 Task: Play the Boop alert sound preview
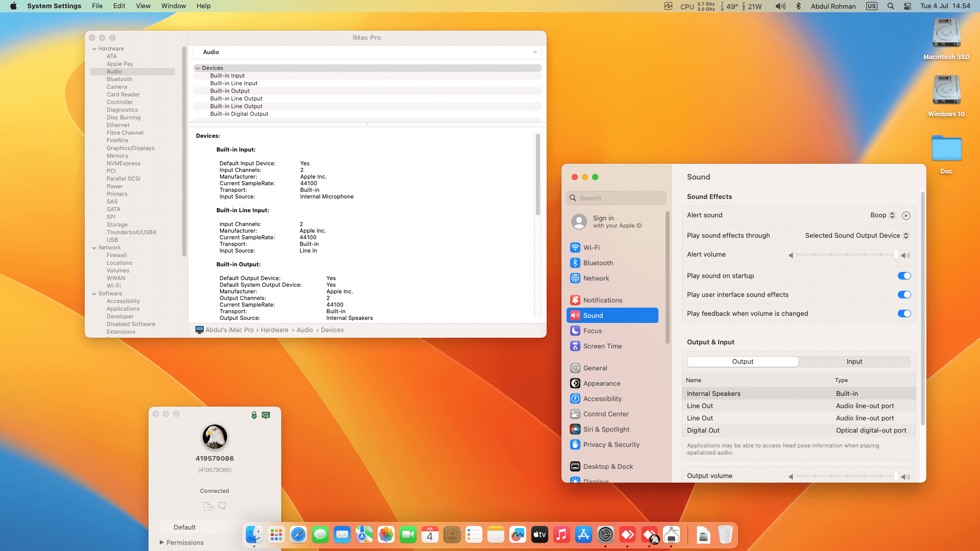[x=906, y=215]
